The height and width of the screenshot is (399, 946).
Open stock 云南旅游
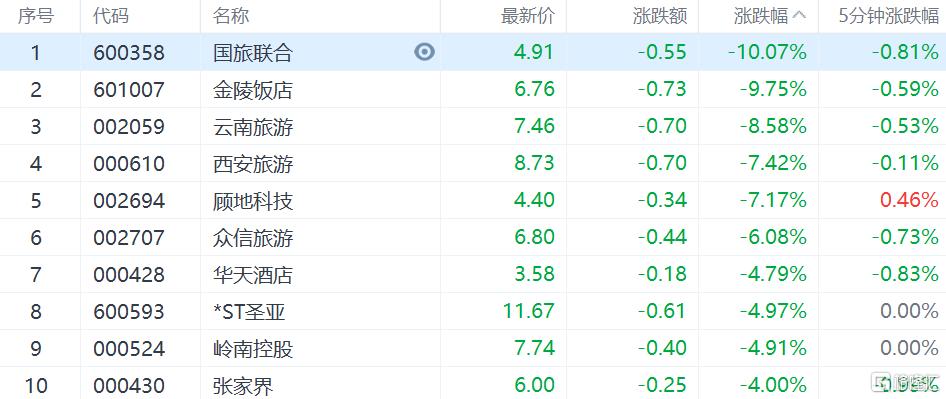click(253, 127)
